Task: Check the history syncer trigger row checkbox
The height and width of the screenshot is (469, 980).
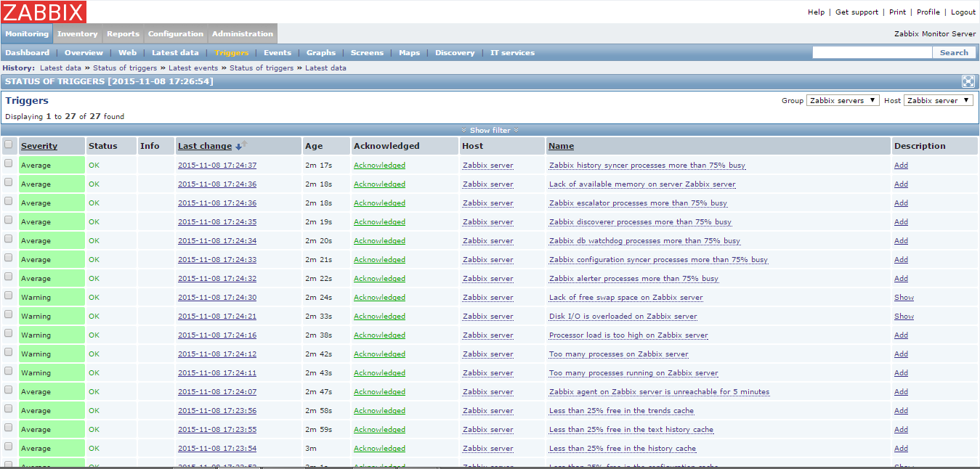Action: coord(9,163)
